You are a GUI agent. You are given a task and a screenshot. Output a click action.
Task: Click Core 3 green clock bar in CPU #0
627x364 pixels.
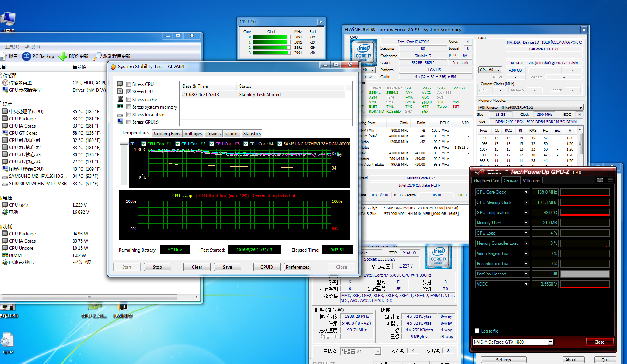272,53
